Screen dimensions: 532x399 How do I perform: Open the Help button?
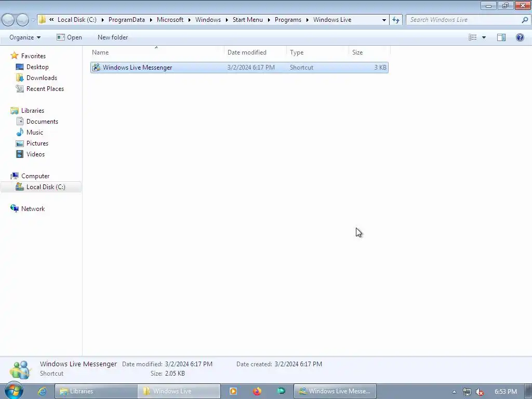click(x=520, y=37)
